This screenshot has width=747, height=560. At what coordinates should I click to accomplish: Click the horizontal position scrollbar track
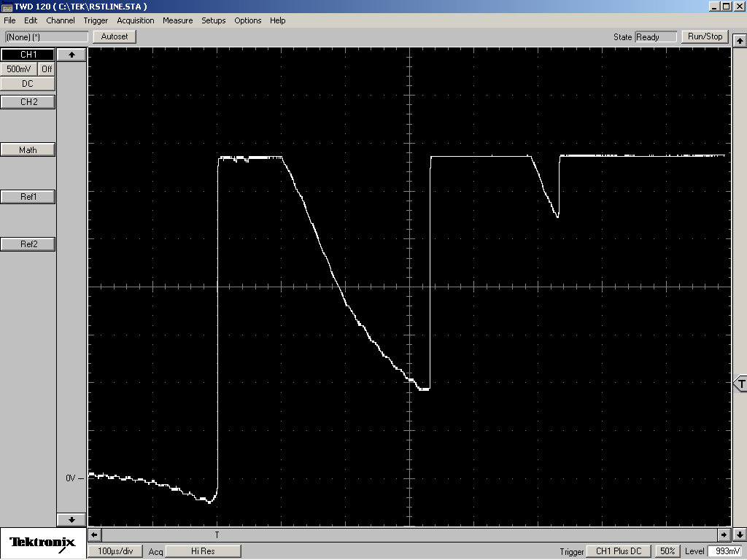click(409, 534)
